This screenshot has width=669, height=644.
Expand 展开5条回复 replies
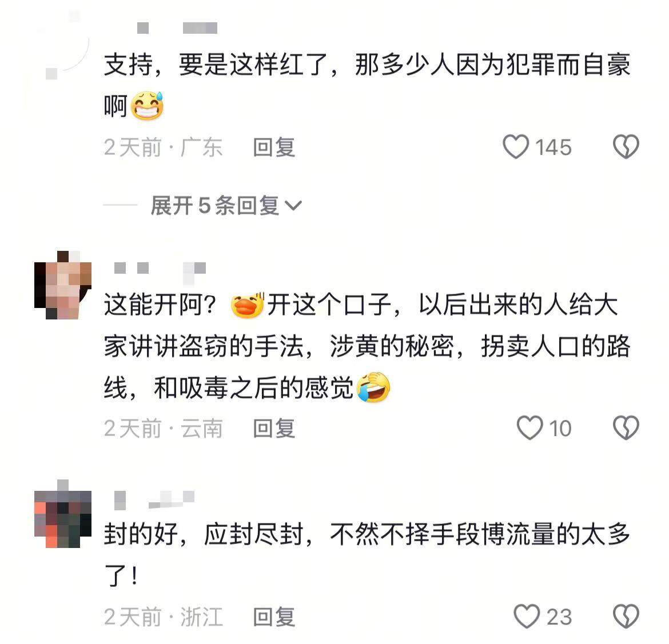click(x=226, y=206)
